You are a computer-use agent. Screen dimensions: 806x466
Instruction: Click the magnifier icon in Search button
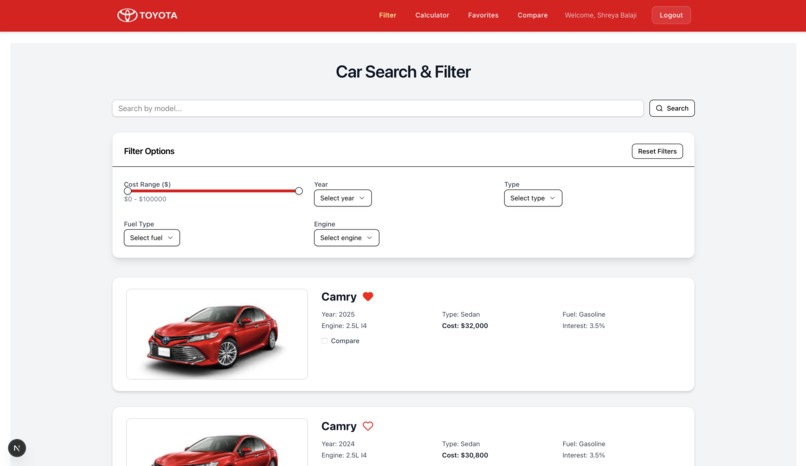coord(659,108)
